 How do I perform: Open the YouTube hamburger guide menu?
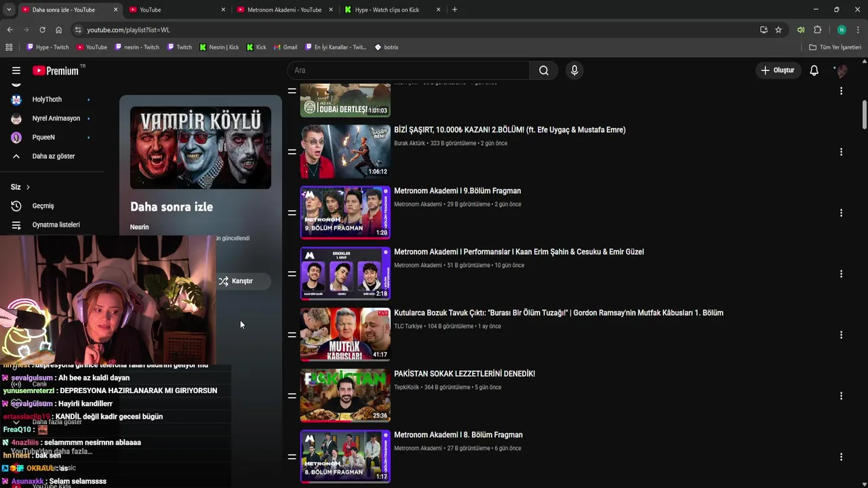(x=16, y=70)
